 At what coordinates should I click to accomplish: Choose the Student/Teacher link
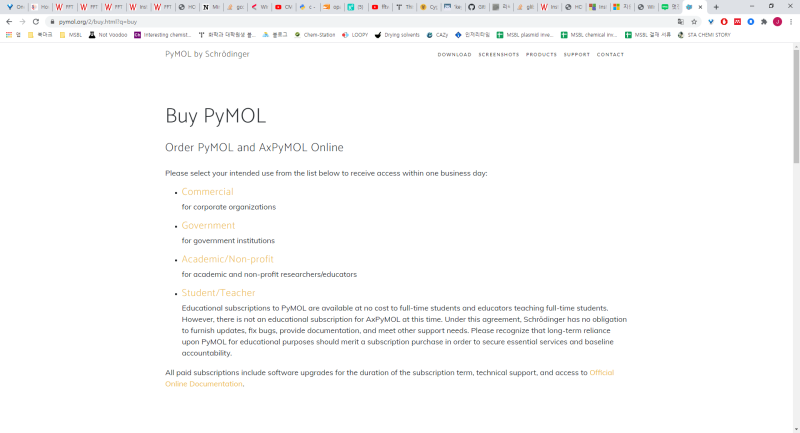pyautogui.click(x=218, y=293)
